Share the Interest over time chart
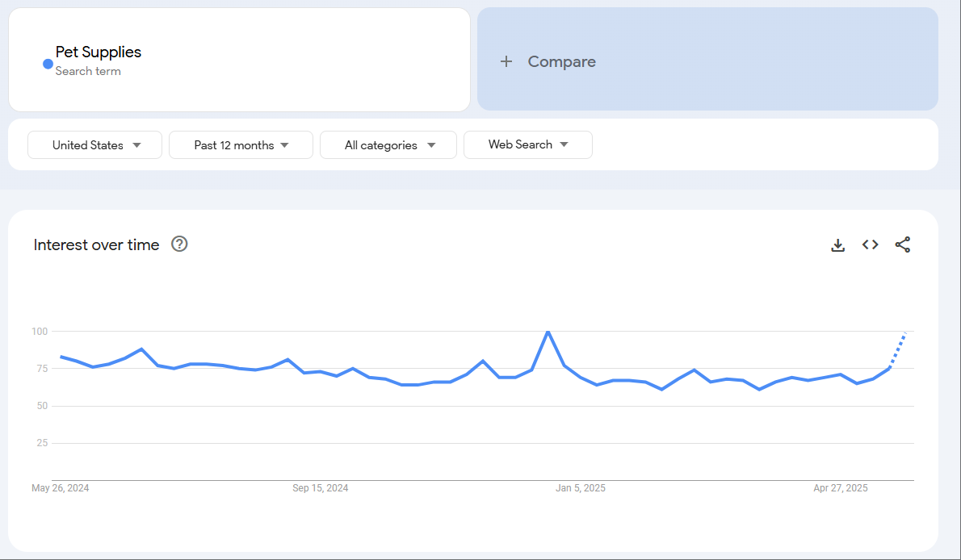This screenshot has height=560, width=961. pos(902,244)
